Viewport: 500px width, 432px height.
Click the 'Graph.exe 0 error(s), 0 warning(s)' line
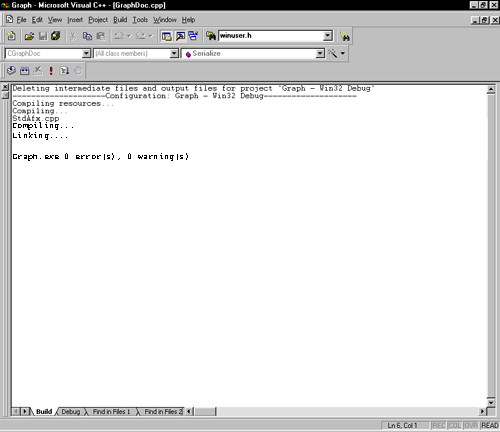[101, 156]
